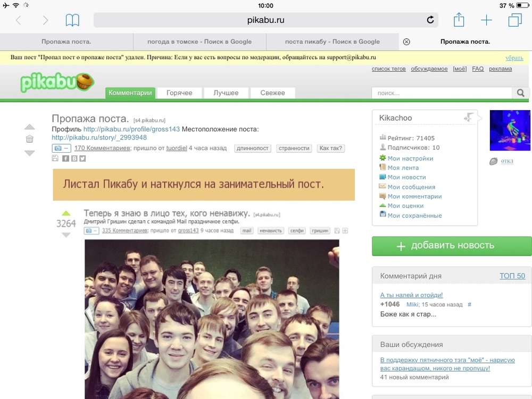The width and height of the screenshot is (532, 399).
Task: Share the post via Facebook icon
Action: tap(65, 158)
